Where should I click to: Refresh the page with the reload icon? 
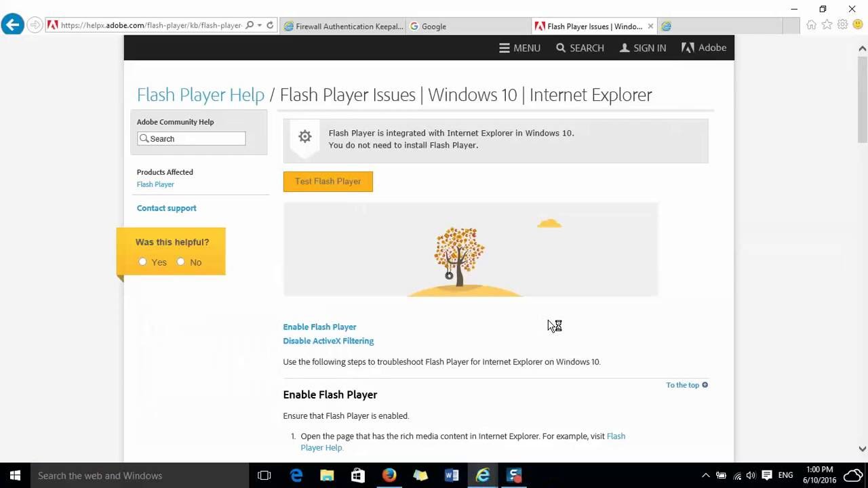[270, 26]
